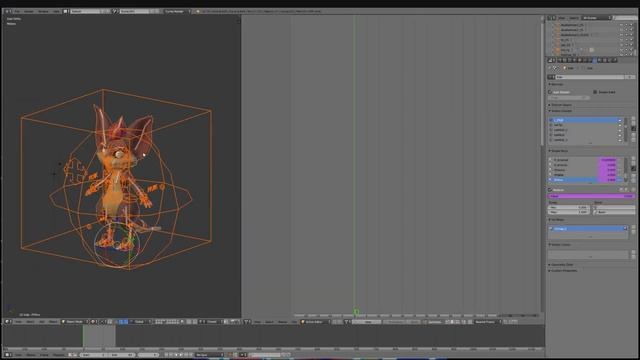Remove the selected shape key with minus

coord(633,163)
